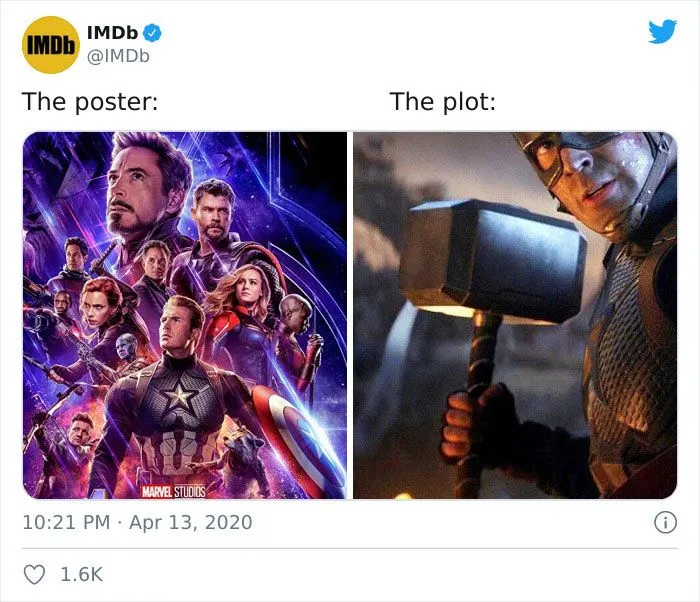Click the circled info icon

665,523
